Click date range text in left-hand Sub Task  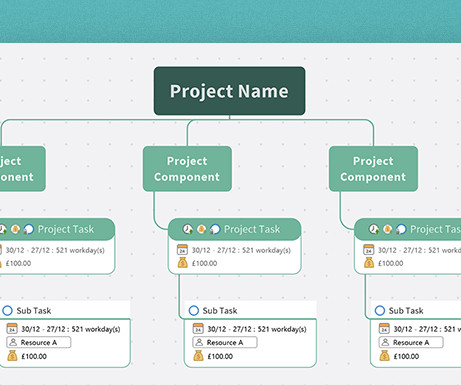coord(71,329)
